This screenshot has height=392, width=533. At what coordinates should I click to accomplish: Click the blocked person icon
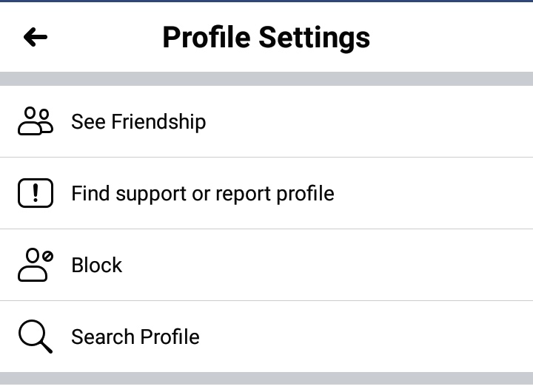click(36, 265)
